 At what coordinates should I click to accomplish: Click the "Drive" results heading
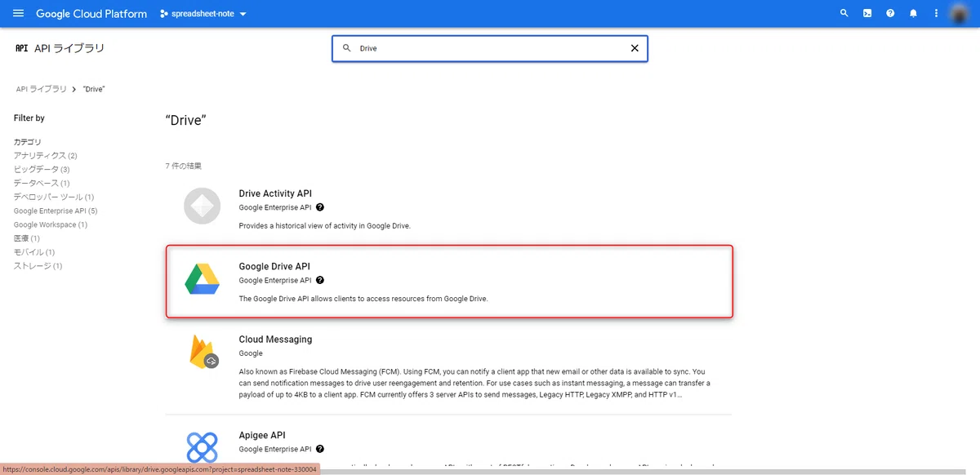tap(185, 120)
